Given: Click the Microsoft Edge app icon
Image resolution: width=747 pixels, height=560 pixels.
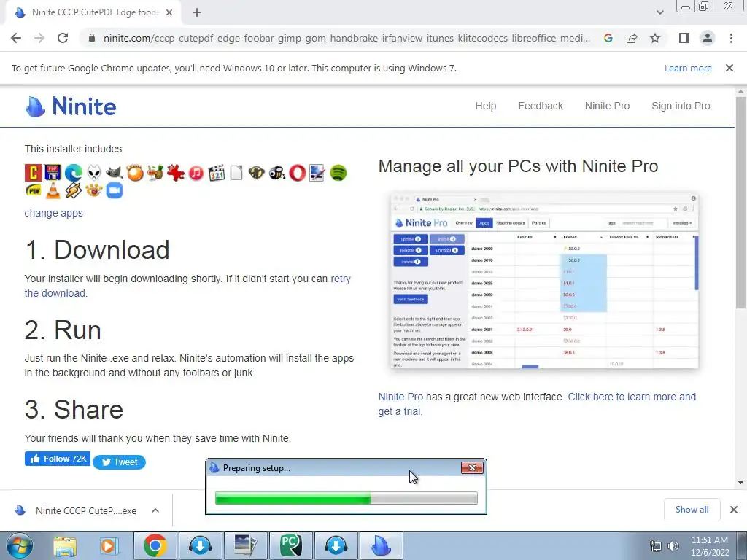Looking at the screenshot, I should coord(74,173).
